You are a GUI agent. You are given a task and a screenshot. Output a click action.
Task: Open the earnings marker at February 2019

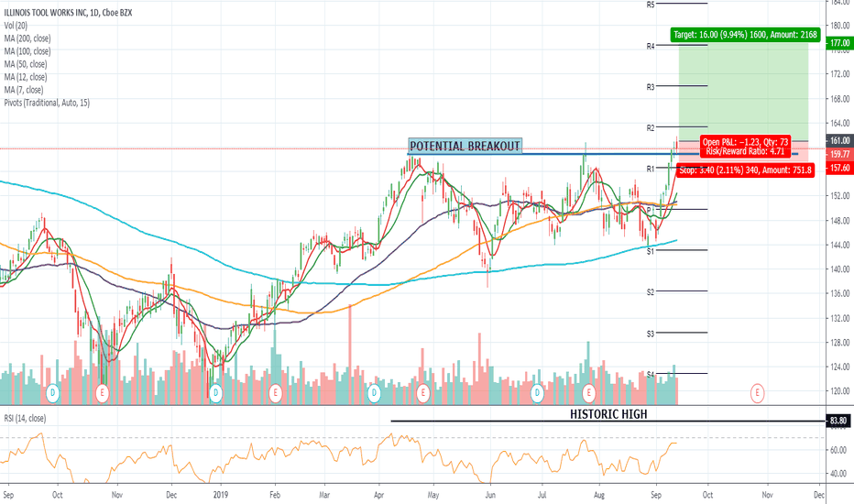pyautogui.click(x=275, y=392)
